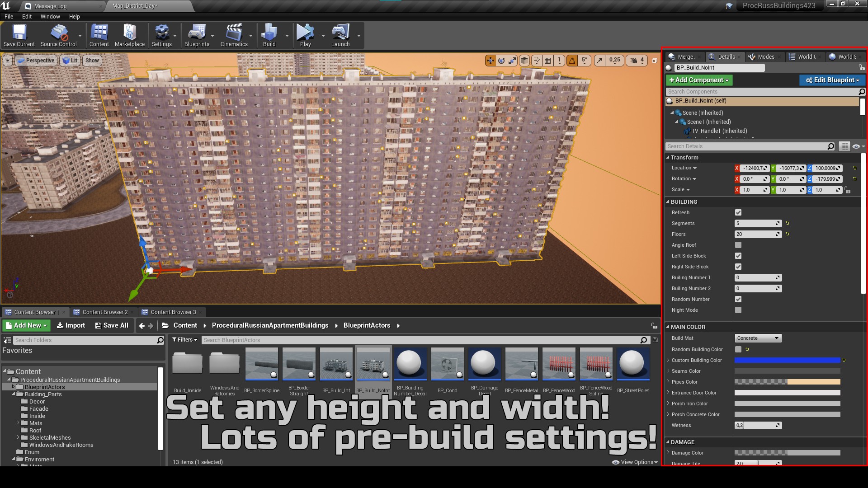Click the Launch toolbar icon
The height and width of the screenshot is (488, 868).
coord(340,33)
